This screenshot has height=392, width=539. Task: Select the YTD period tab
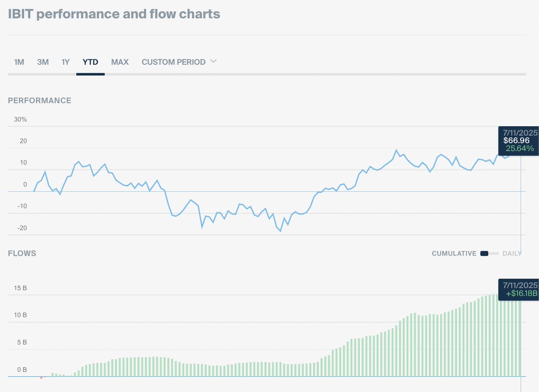click(x=90, y=62)
